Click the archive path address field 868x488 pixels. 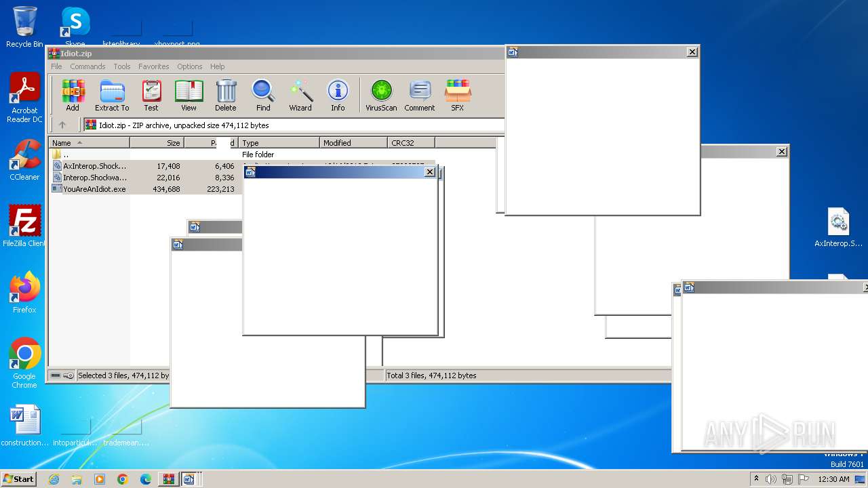pos(294,125)
